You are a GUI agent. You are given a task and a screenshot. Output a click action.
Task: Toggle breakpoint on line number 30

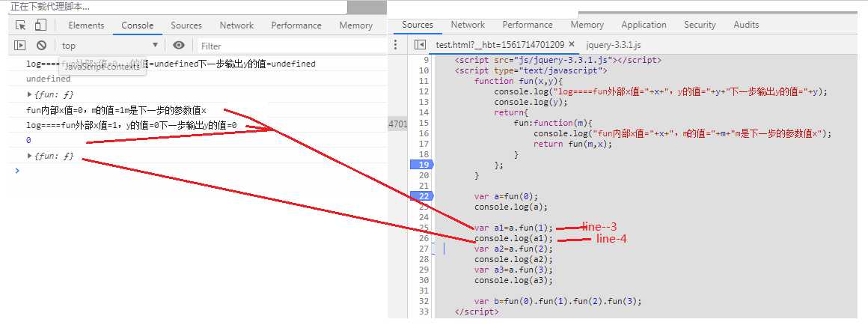424,280
